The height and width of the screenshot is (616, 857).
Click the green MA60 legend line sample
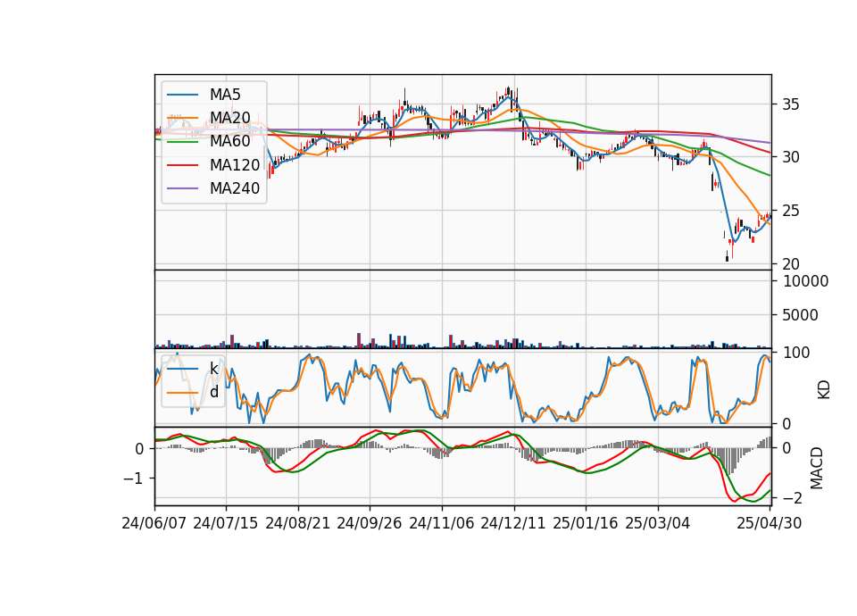coord(182,142)
